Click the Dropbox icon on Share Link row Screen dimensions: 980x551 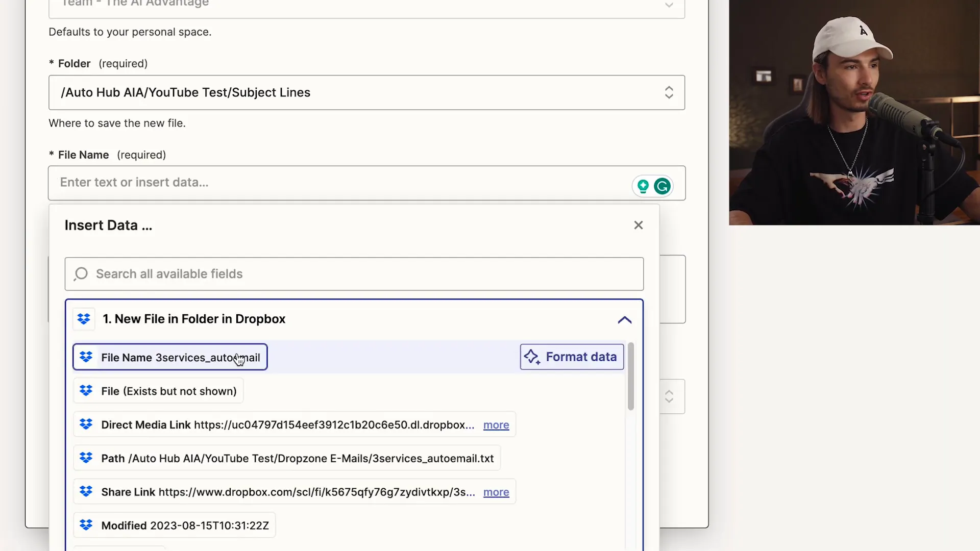[x=86, y=492]
